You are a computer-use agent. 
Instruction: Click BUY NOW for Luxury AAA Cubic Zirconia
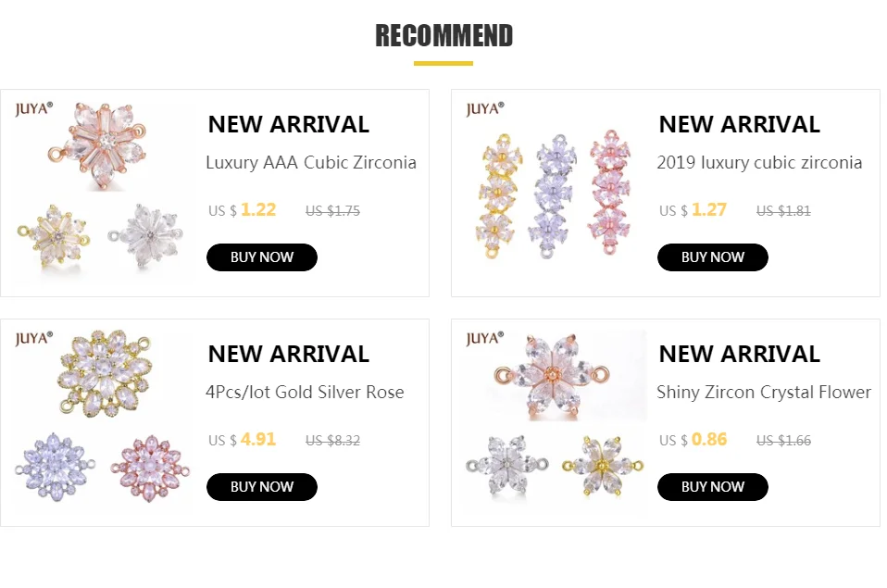coord(261,257)
